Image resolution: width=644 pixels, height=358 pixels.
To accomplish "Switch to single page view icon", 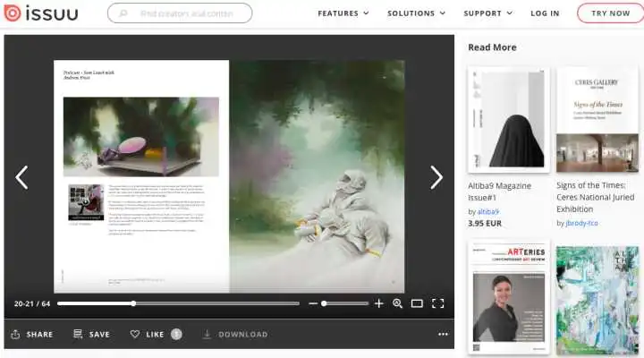I will 417,303.
